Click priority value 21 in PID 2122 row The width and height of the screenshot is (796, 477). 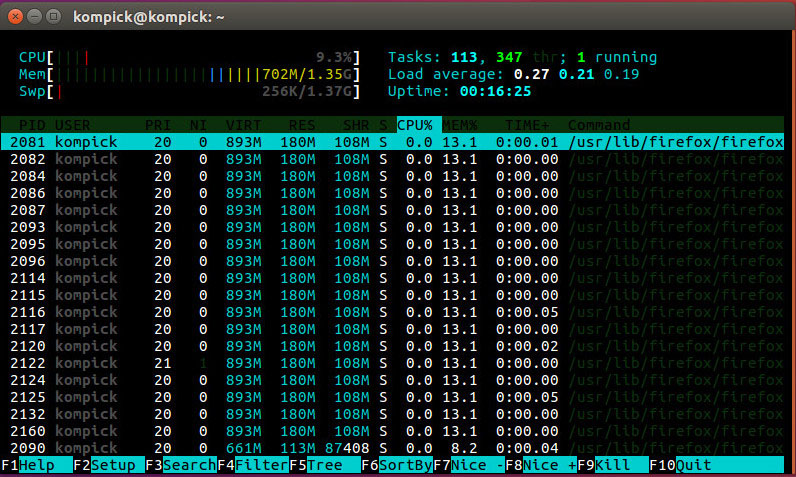(162, 363)
